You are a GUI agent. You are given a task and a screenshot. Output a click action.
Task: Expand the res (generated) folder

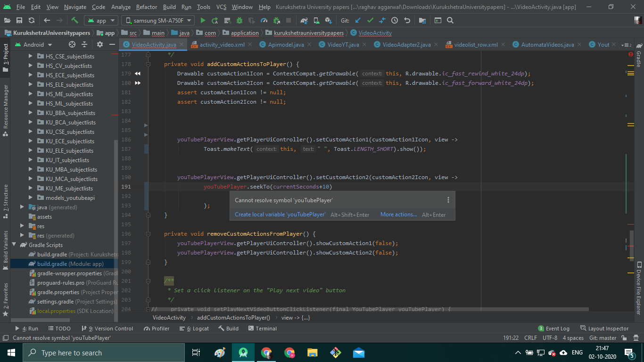click(x=22, y=235)
